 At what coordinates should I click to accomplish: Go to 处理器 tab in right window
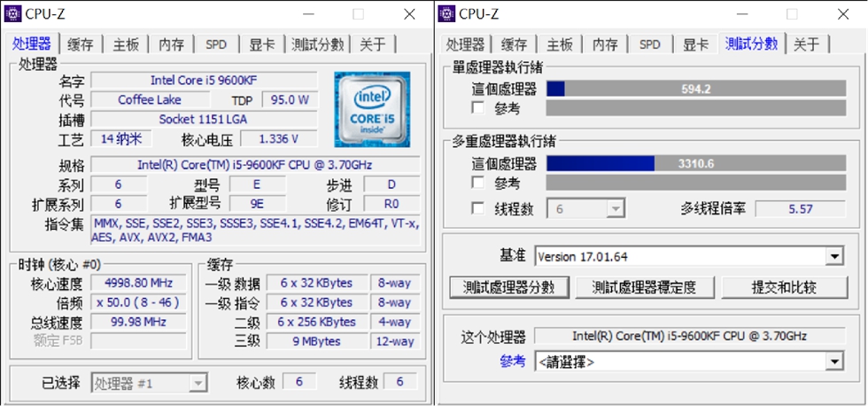pyautogui.click(x=466, y=45)
